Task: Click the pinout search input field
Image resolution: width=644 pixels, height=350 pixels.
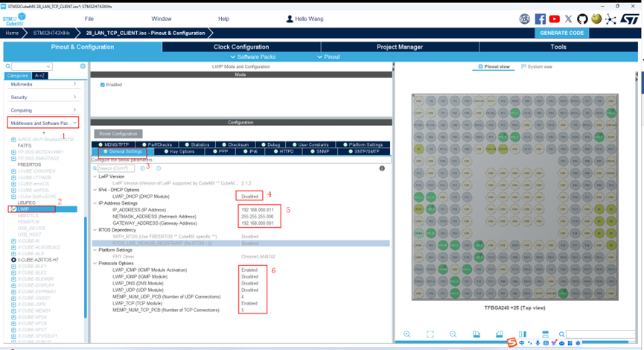Action: 601,334
